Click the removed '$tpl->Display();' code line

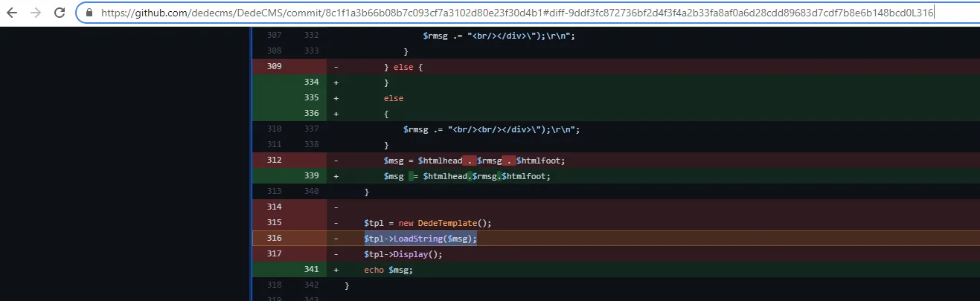[403, 254]
